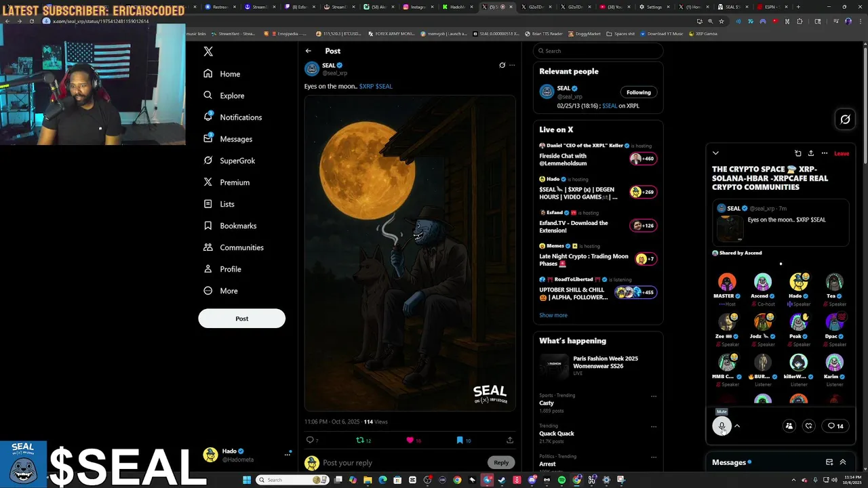This screenshot has height=488, width=868.
Task: Click Show more under Live on X
Action: tap(553, 315)
